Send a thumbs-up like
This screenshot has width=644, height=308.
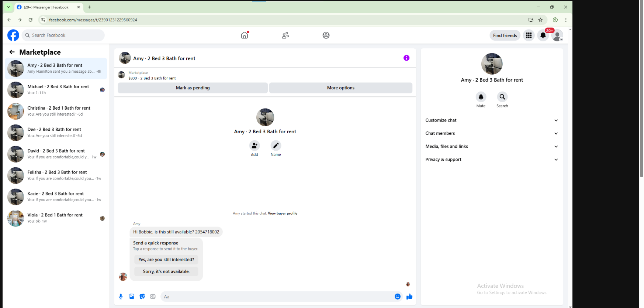(x=409, y=297)
